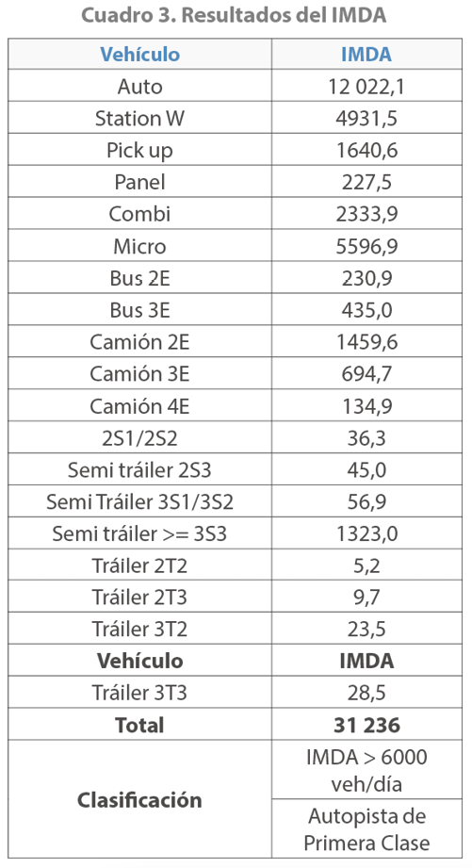
Task: Select the Panel vehicle cell
Action: coord(139,182)
